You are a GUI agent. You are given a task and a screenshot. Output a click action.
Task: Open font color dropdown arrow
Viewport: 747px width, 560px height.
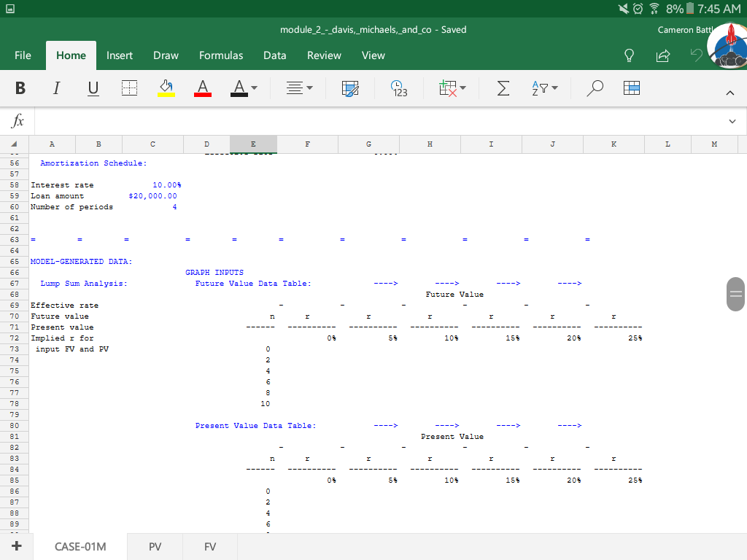click(x=255, y=88)
